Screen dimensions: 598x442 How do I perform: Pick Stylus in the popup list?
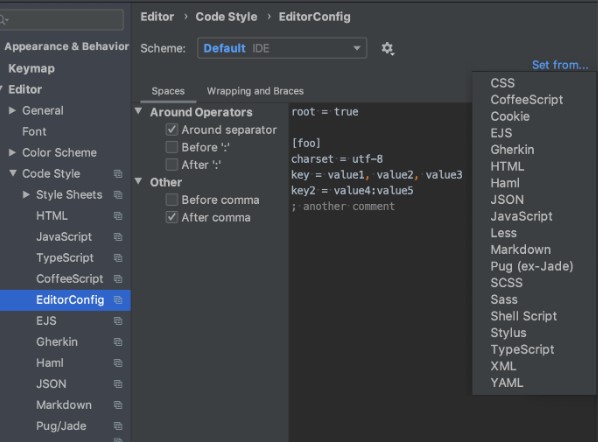coord(508,333)
